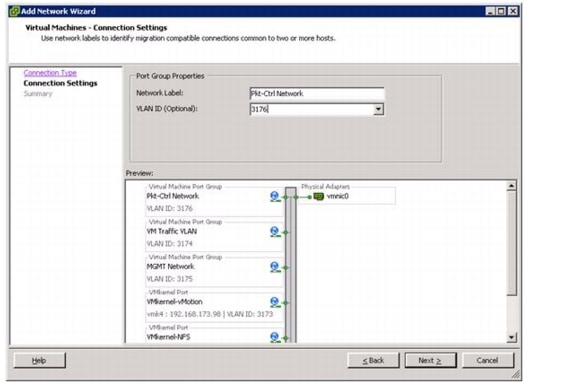Go to the Connection Type step link
This screenshot has width=576, height=384.
click(50, 73)
